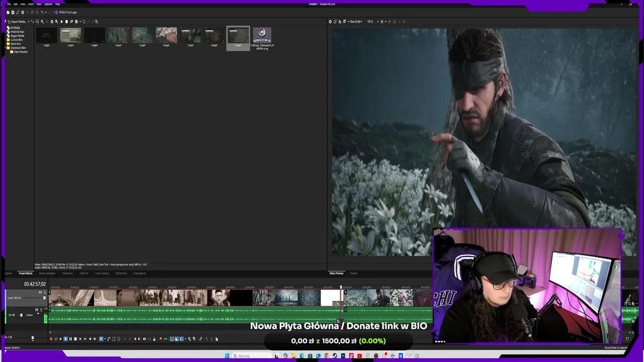Solo the video track
The image size is (644, 362).
[x=45, y=293]
